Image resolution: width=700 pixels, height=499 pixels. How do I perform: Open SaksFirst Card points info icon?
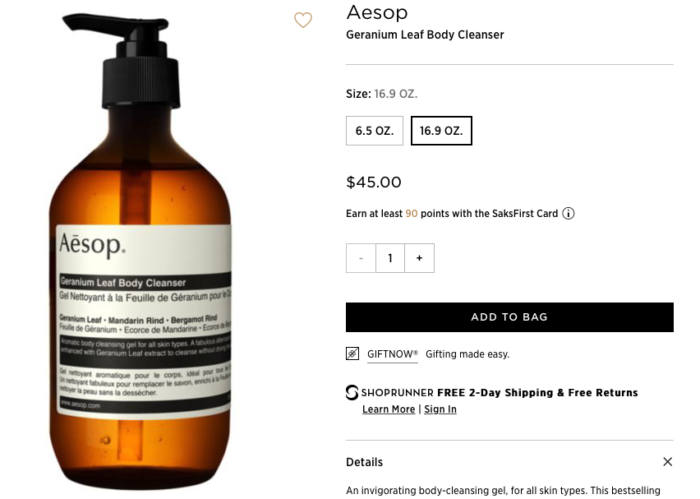pyautogui.click(x=568, y=213)
